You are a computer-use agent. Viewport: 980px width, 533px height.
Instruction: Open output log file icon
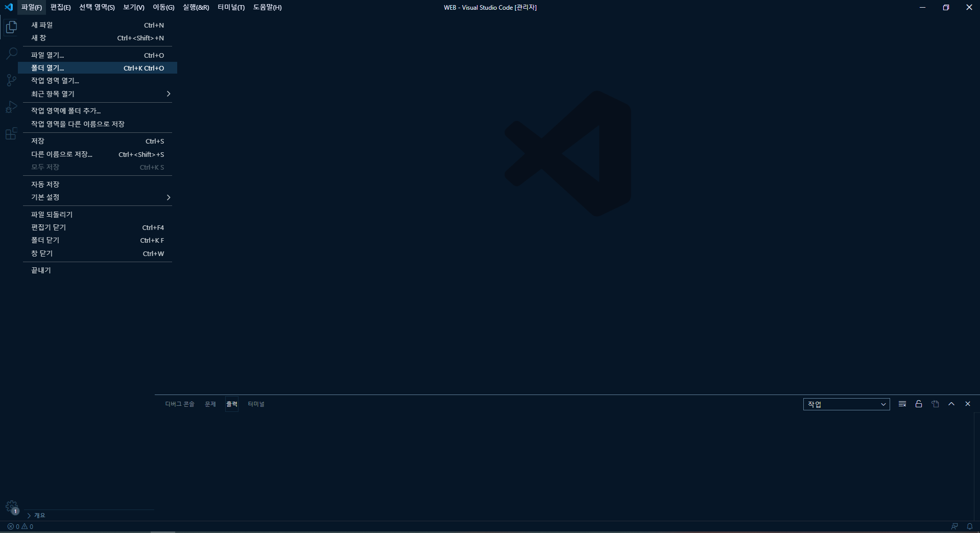point(935,404)
